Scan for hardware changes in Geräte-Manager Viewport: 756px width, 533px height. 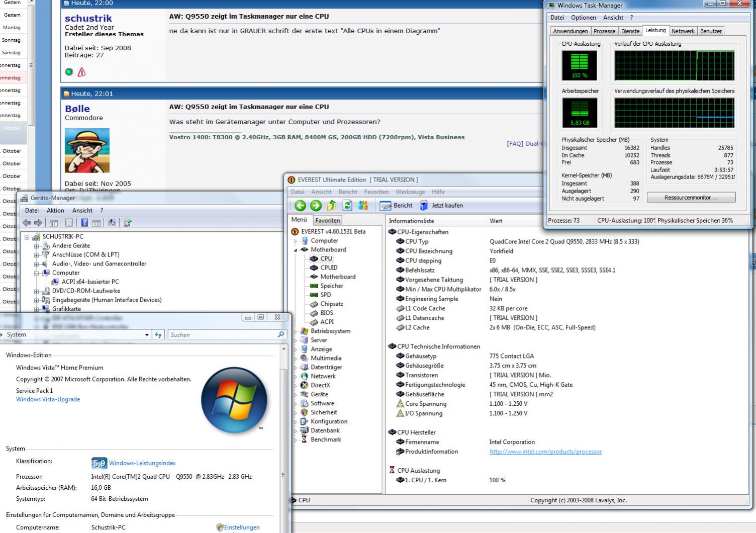pos(112,223)
